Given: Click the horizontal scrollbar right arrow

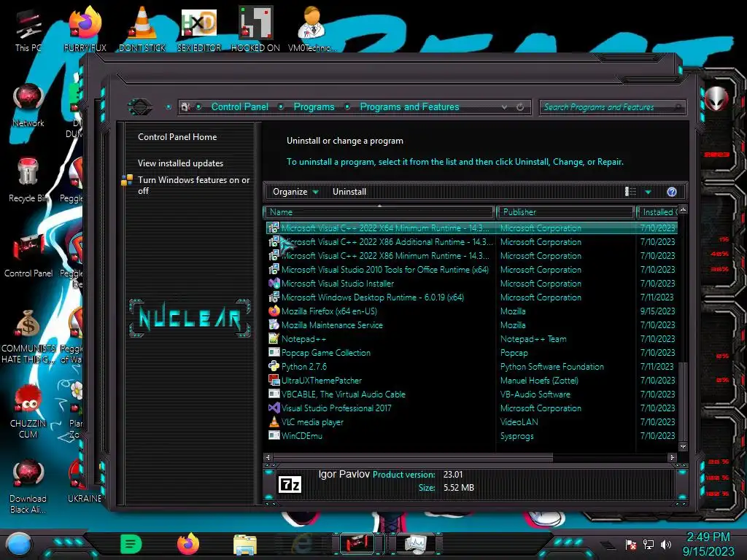Looking at the screenshot, I should (672, 457).
